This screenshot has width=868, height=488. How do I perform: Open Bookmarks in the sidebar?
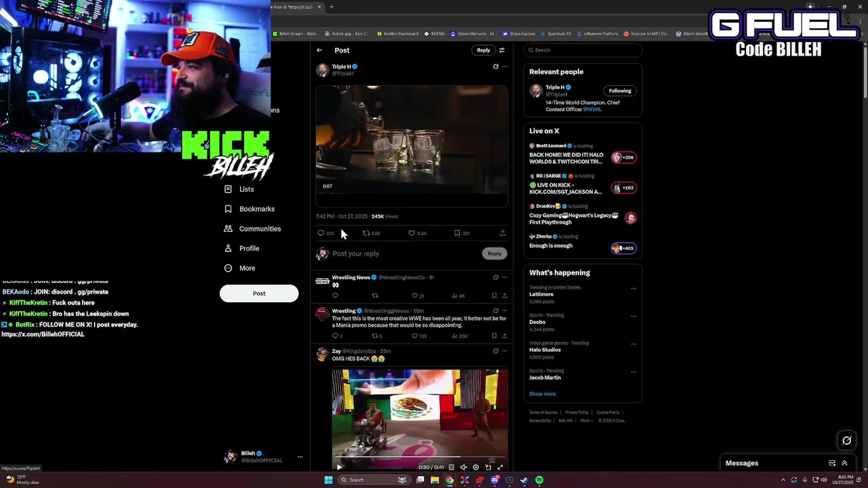pyautogui.click(x=249, y=209)
